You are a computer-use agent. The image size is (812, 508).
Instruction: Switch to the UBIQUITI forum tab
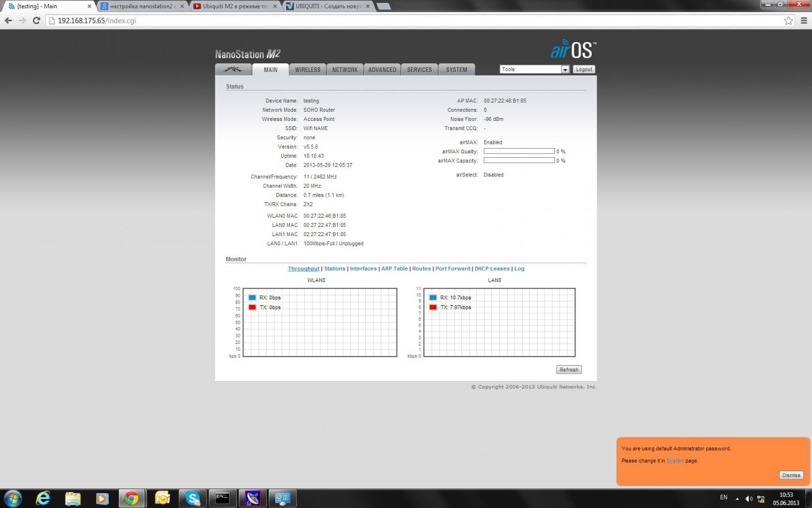coord(327,6)
